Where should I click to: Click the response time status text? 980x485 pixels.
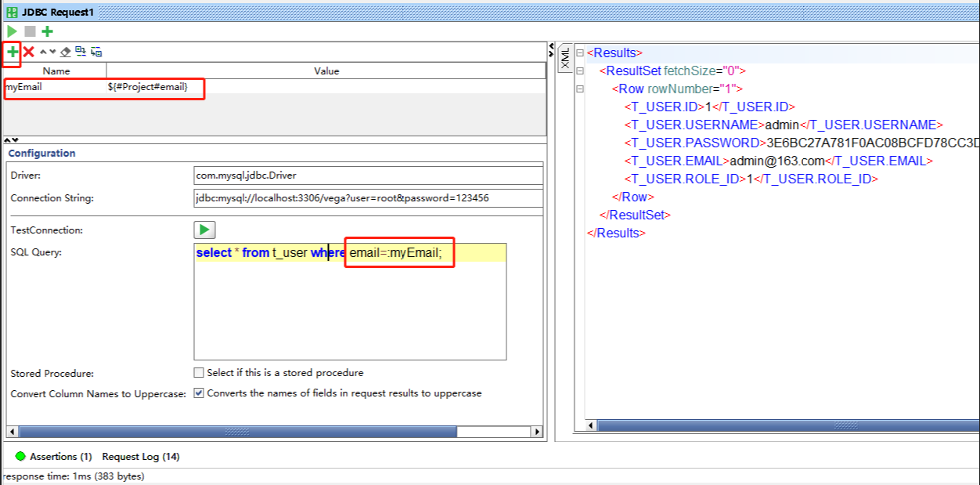coord(74,476)
